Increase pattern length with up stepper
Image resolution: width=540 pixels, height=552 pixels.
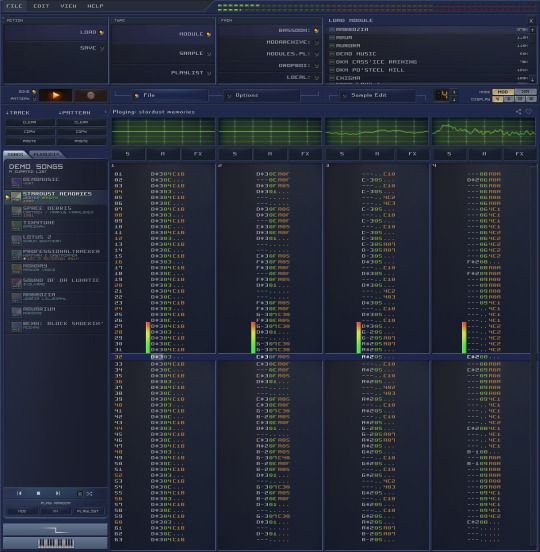click(x=454, y=92)
